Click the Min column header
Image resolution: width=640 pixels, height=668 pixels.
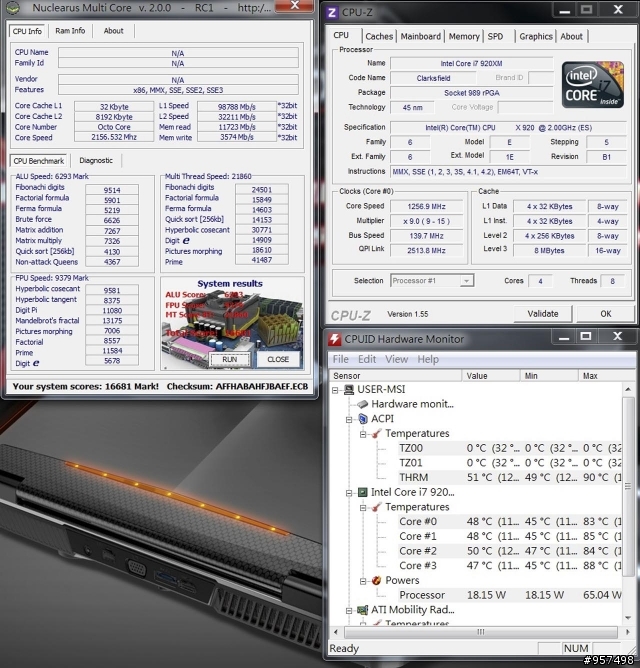click(x=549, y=376)
